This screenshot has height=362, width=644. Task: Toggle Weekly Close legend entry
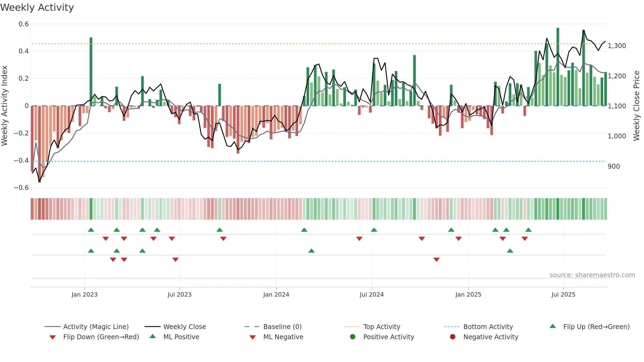(x=175, y=327)
